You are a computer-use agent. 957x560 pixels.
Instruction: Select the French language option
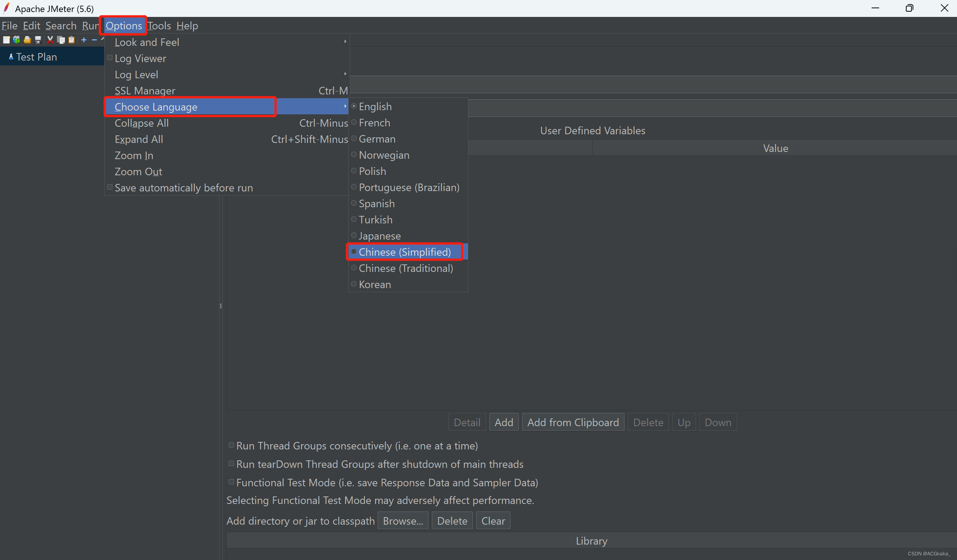pyautogui.click(x=408, y=123)
